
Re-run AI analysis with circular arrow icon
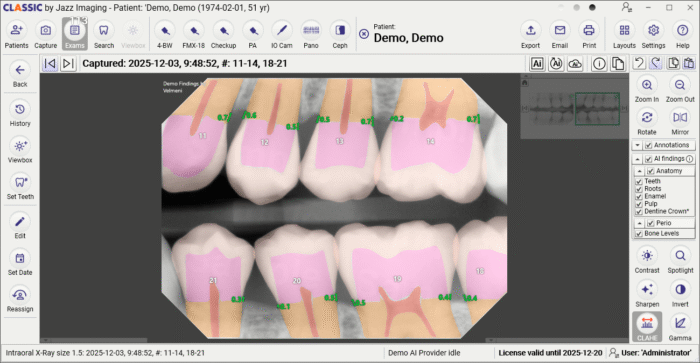click(556, 63)
